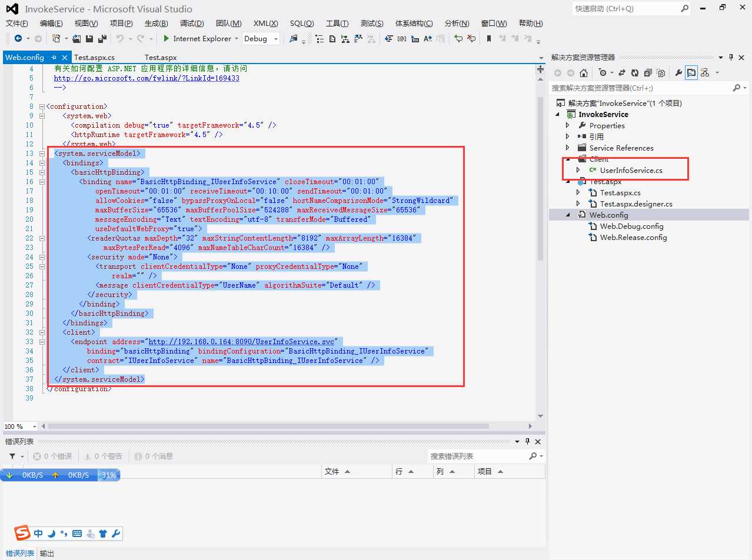Click the Sogou input method S logo
This screenshot has height=560, width=752.
(x=22, y=534)
